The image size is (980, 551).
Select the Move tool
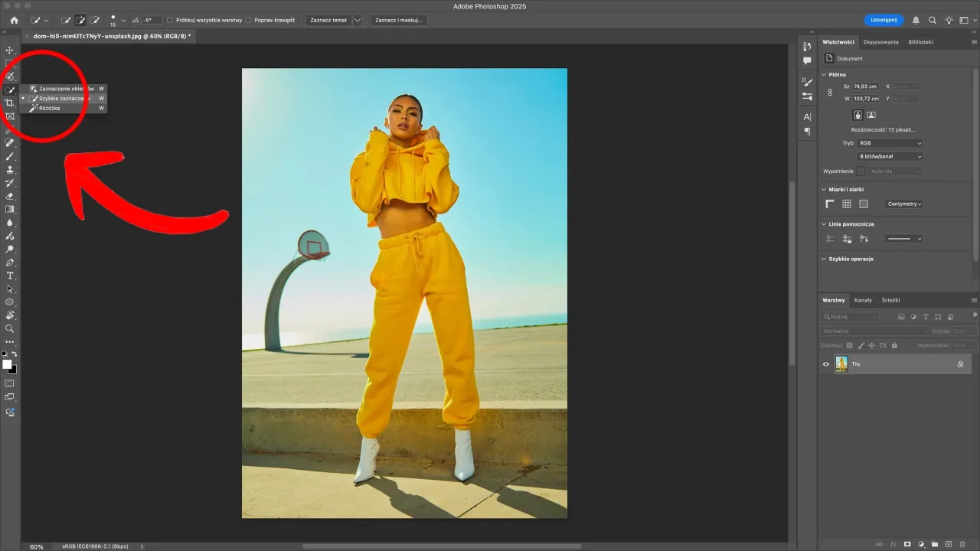[x=10, y=51]
